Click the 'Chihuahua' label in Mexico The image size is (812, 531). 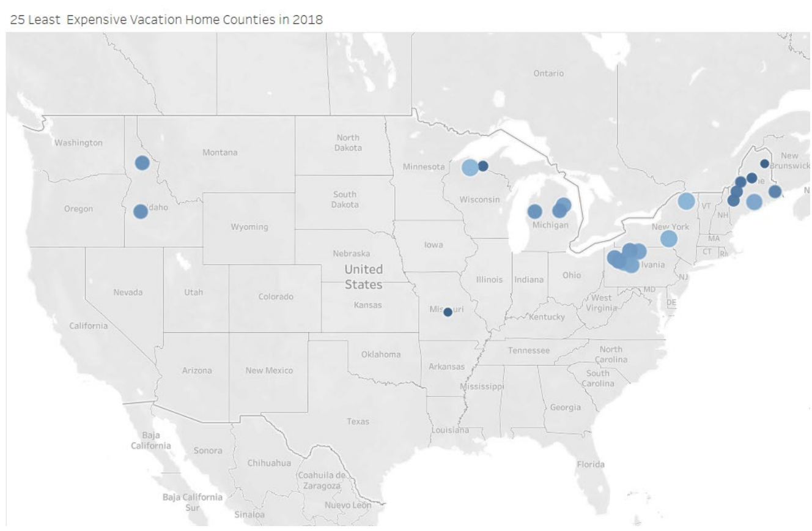(x=270, y=462)
